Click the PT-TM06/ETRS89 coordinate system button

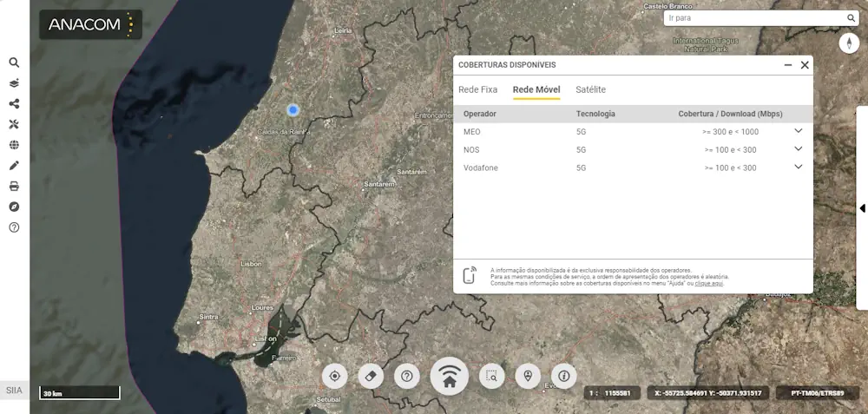click(x=818, y=393)
